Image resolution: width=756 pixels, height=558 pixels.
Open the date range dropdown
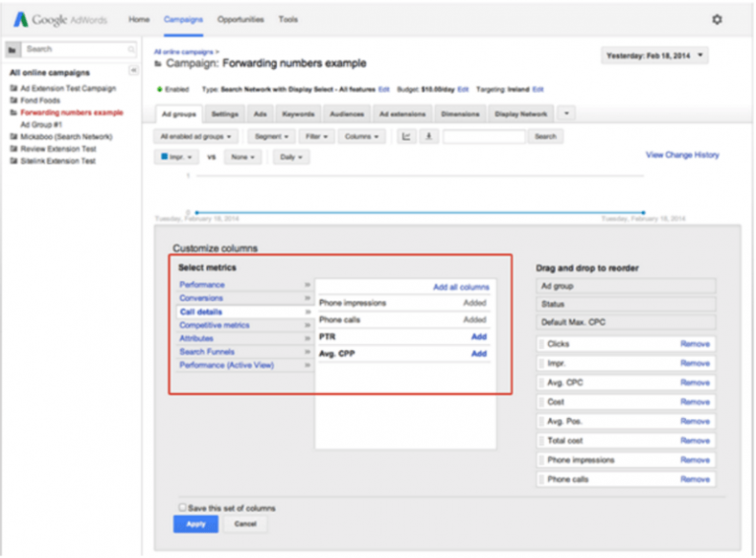point(654,55)
